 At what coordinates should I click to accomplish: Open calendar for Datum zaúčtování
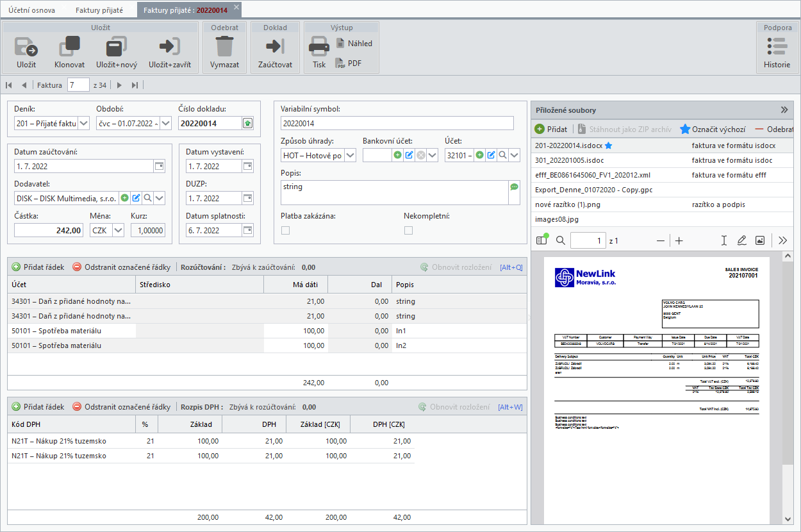pyautogui.click(x=159, y=166)
